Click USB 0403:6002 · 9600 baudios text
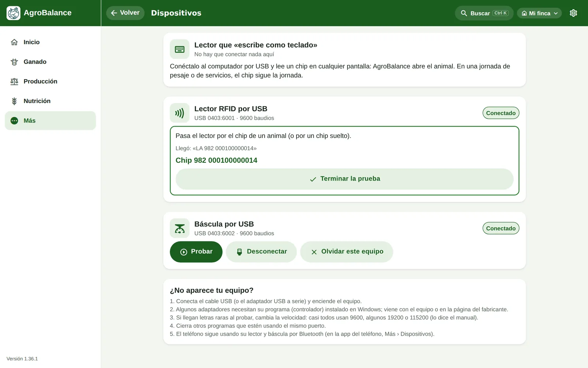Screen dimensions: 588x368 click(234, 233)
